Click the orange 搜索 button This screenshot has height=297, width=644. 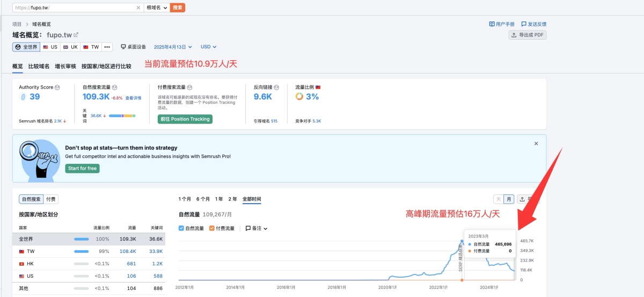178,8
